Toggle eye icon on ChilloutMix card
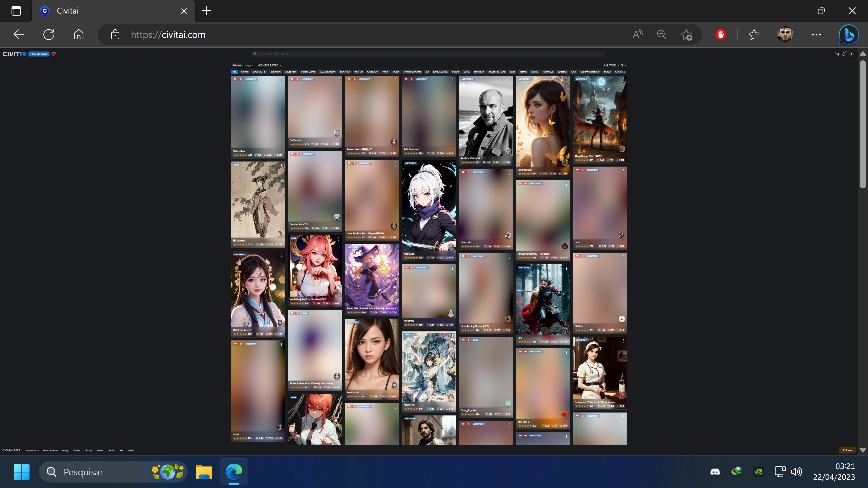Viewport: 868px width, 488px height. click(x=241, y=79)
